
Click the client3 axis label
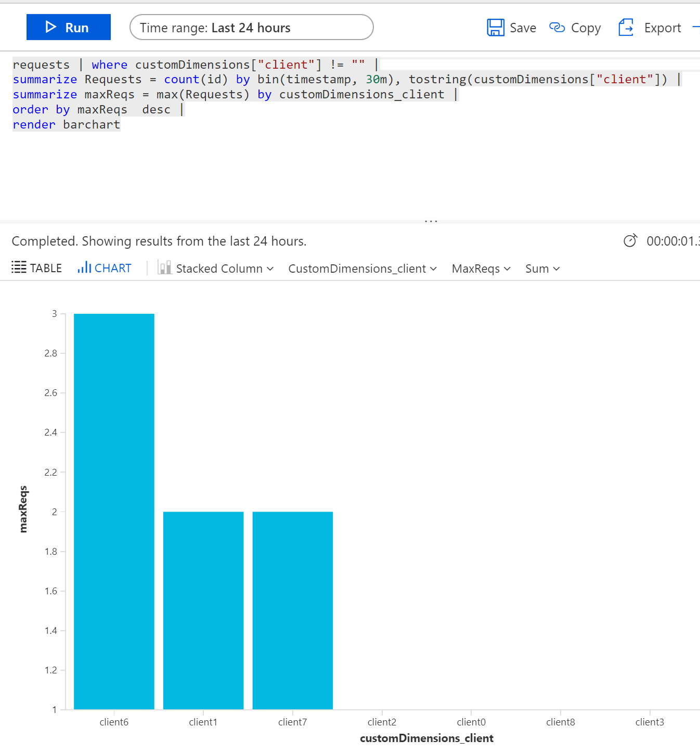click(650, 722)
